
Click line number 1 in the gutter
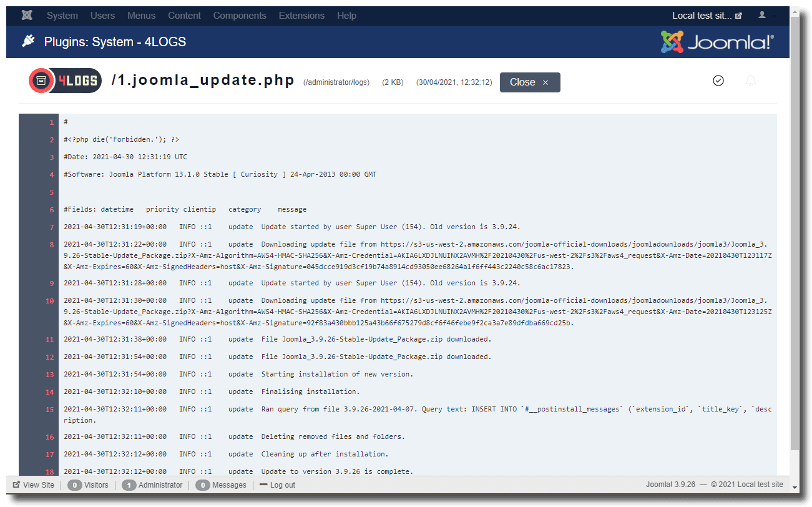[52, 122]
